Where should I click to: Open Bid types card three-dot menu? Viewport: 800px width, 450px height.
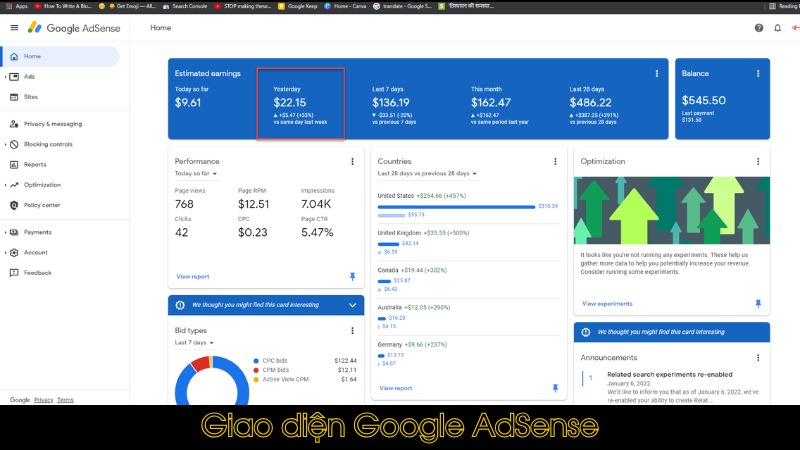coord(352,331)
